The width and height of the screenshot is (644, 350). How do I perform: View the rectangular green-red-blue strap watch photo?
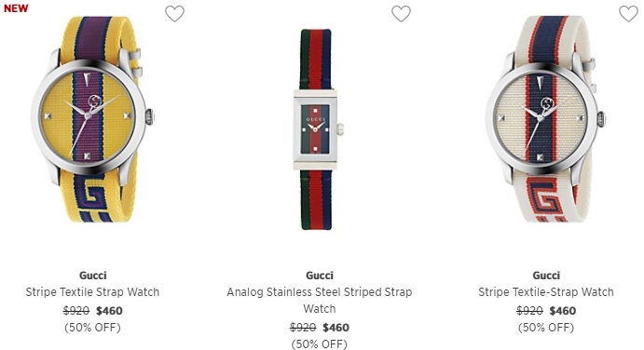point(319,129)
